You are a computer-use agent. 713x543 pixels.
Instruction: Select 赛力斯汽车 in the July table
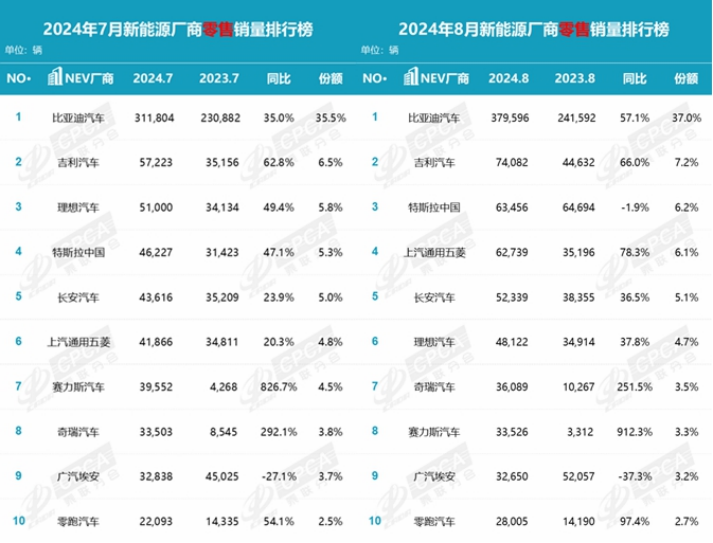tap(78, 387)
